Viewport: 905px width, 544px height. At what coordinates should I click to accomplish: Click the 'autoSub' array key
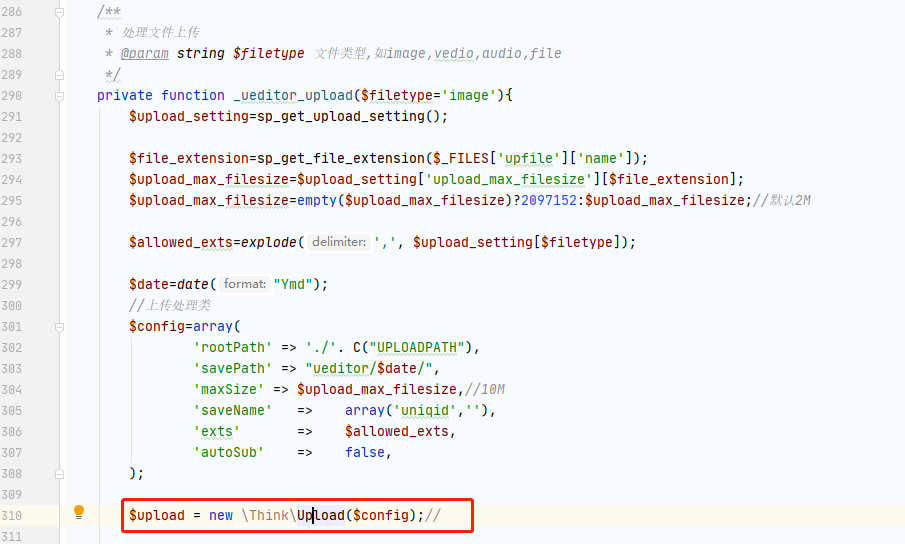click(x=229, y=452)
